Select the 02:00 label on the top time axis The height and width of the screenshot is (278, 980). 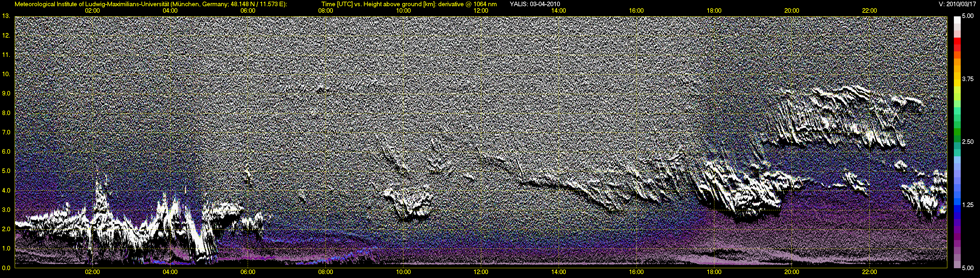coord(92,11)
